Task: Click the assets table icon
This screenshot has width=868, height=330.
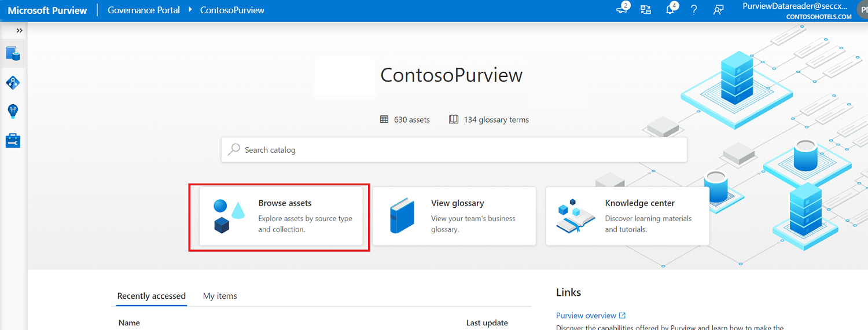Action: (384, 119)
